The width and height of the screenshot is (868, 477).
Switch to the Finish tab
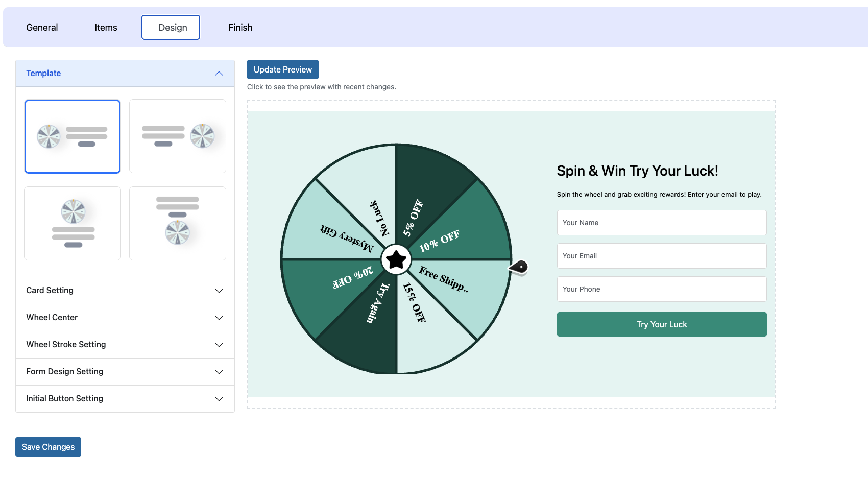pos(240,27)
